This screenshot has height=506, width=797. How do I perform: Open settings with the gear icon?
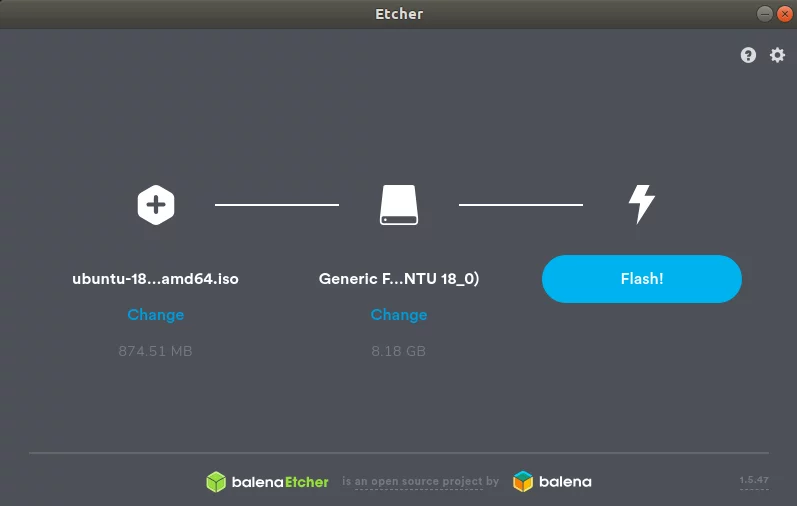pyautogui.click(x=777, y=55)
